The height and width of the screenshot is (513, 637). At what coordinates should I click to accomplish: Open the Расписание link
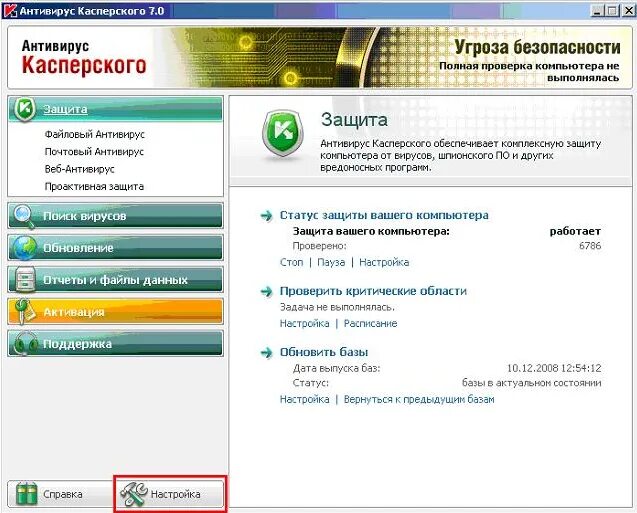point(370,323)
